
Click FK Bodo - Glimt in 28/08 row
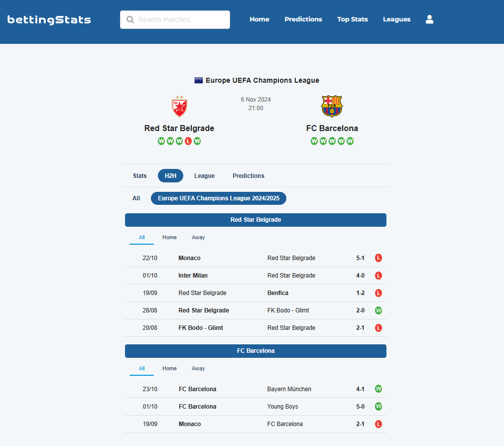point(288,310)
